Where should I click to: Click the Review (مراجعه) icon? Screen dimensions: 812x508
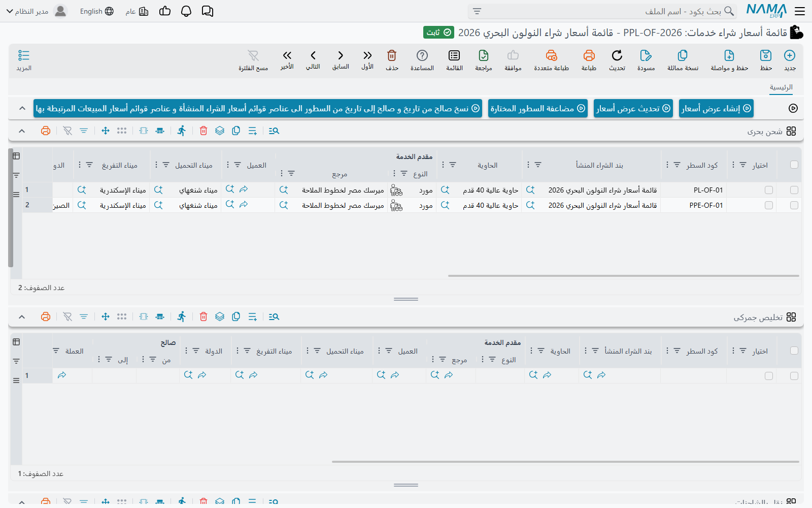484,55
